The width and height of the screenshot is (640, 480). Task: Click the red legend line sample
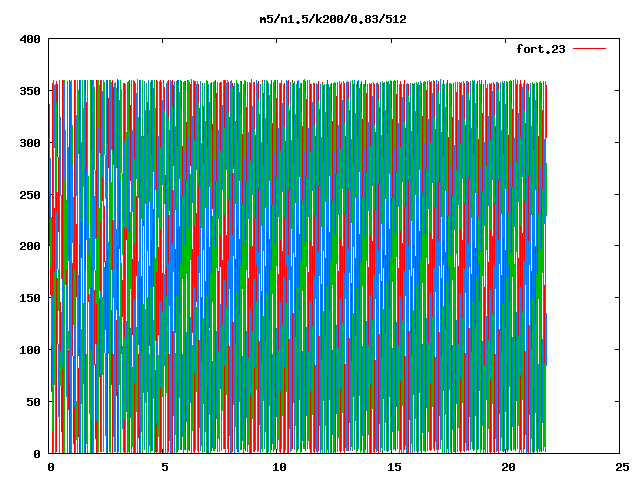click(589, 49)
